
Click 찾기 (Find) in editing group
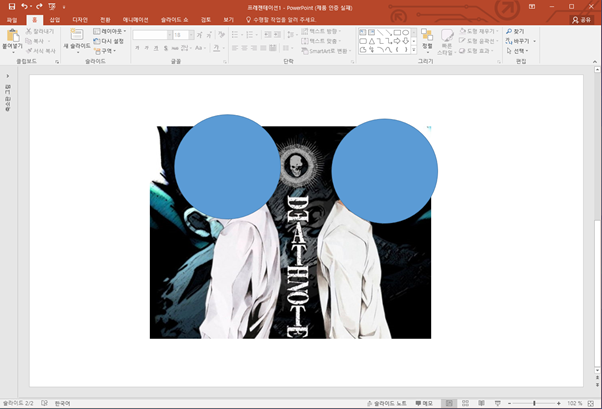(515, 31)
